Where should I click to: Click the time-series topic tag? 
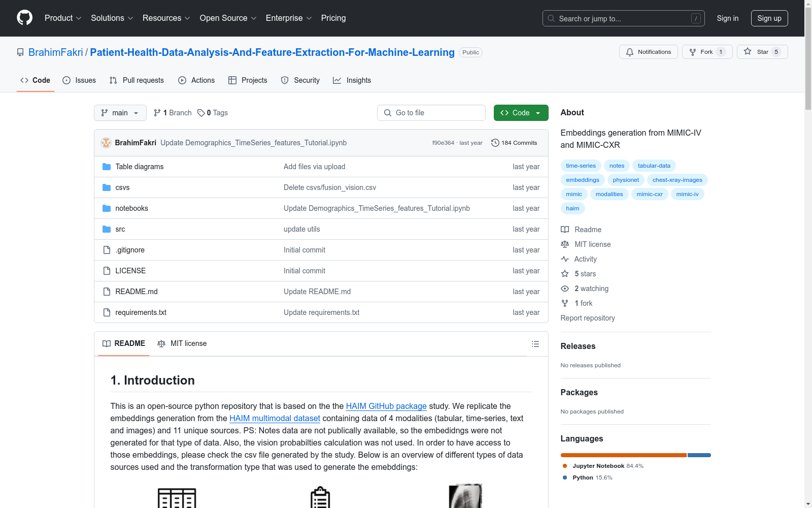[x=581, y=166]
